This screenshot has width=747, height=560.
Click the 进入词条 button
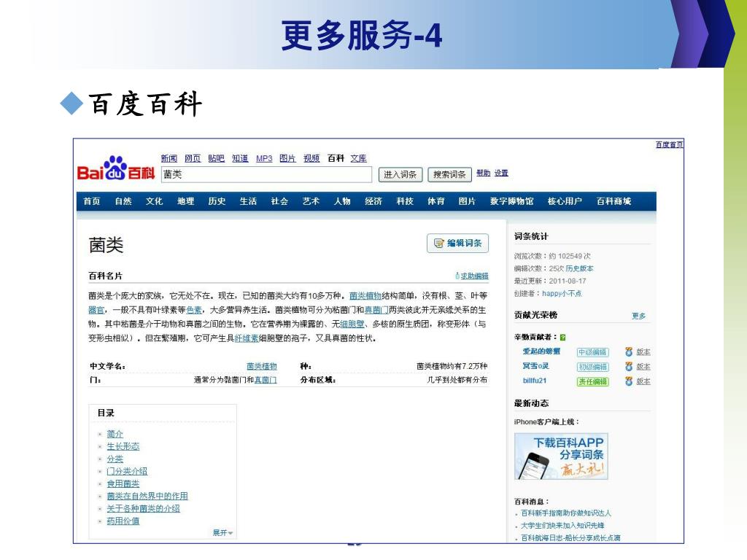click(400, 175)
